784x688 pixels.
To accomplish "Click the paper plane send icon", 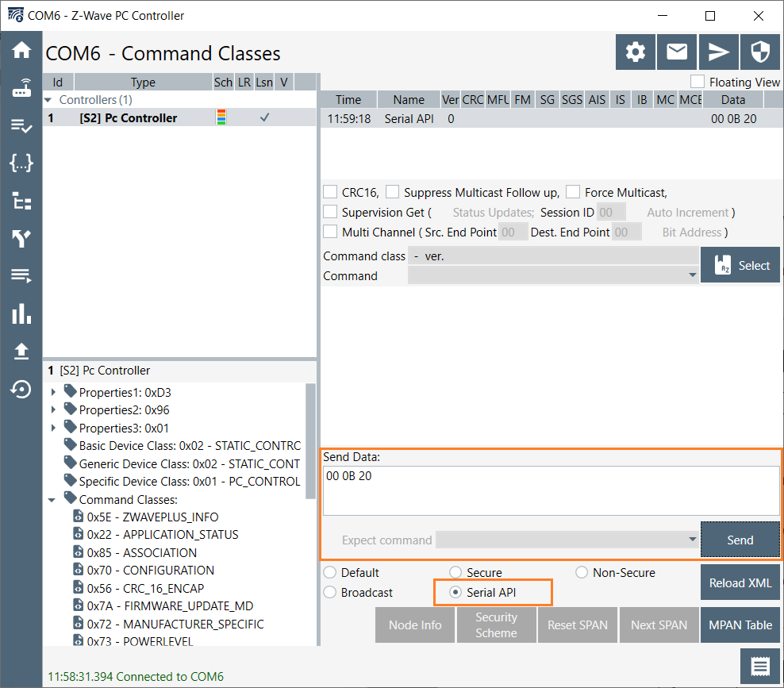I will [x=718, y=52].
